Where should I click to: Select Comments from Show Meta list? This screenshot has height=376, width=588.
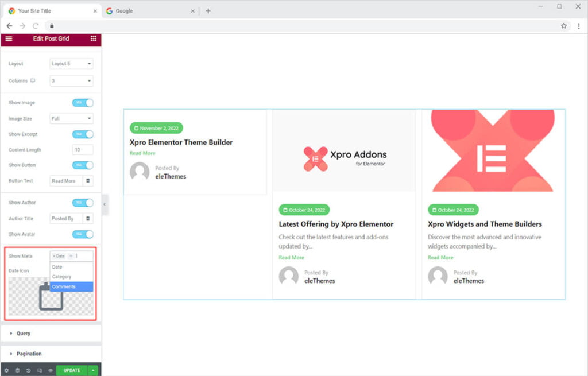[64, 286]
